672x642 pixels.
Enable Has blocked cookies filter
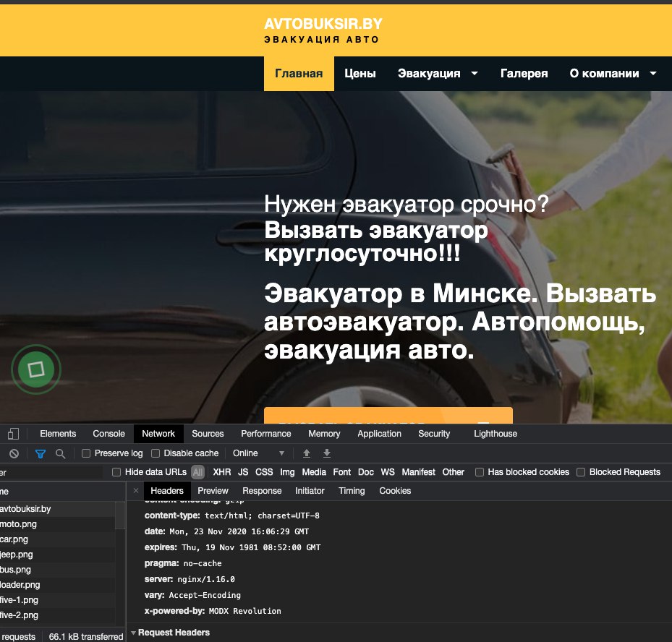(480, 472)
